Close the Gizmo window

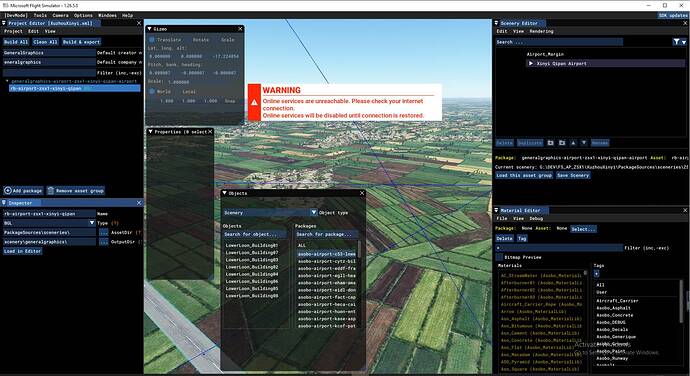(240, 29)
